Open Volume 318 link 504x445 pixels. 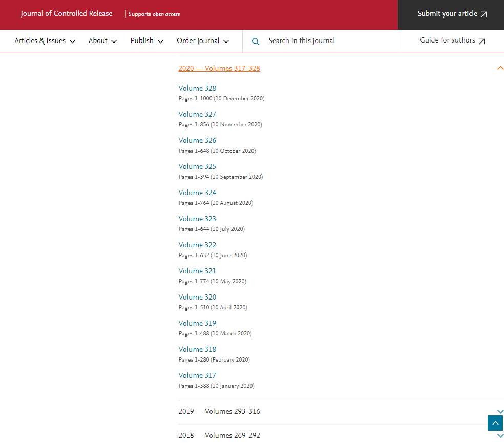197,349
